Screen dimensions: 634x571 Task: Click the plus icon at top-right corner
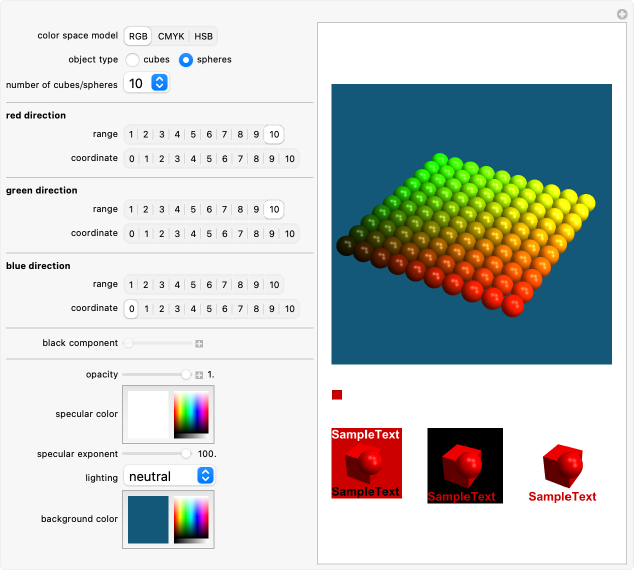coord(621,14)
